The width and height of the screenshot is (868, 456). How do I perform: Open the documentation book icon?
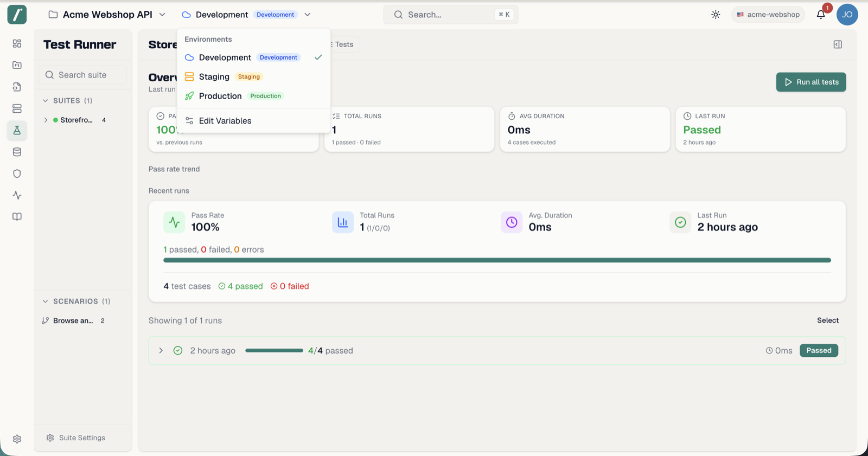click(17, 217)
